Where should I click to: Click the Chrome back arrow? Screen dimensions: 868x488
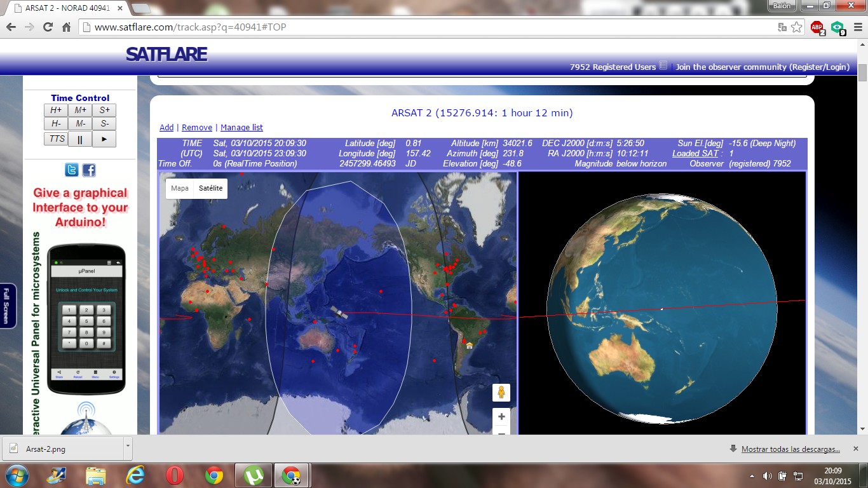tap(11, 27)
